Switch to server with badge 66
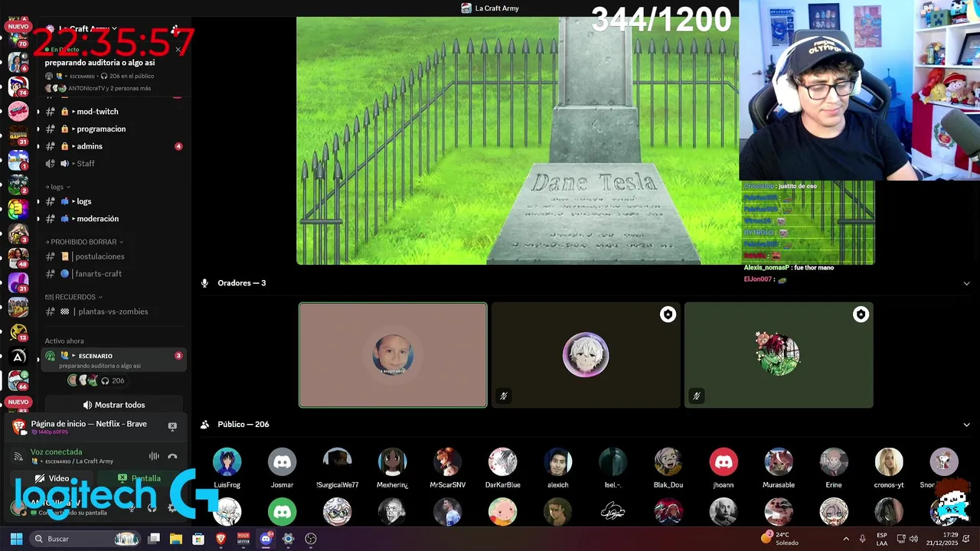The height and width of the screenshot is (551, 980). coord(18,380)
